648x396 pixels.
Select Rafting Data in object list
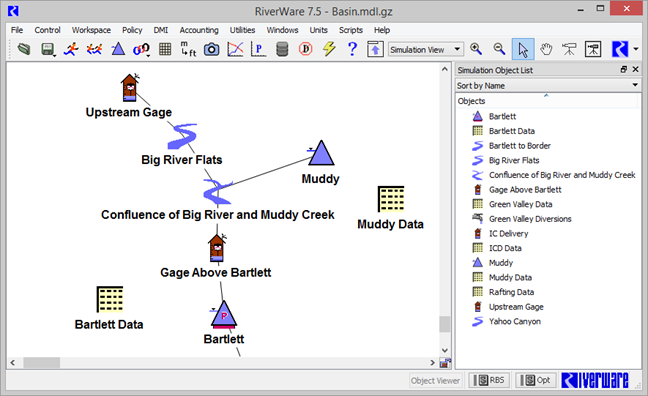pos(511,292)
